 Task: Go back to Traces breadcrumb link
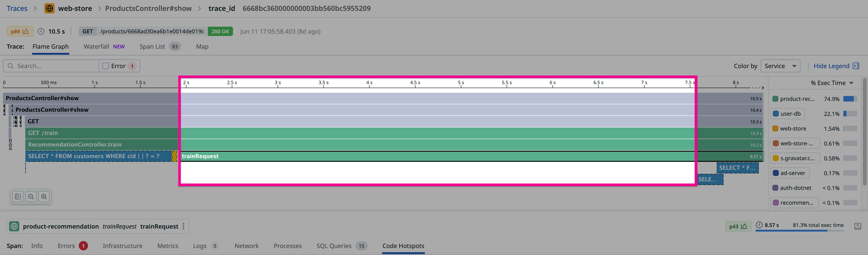(17, 8)
